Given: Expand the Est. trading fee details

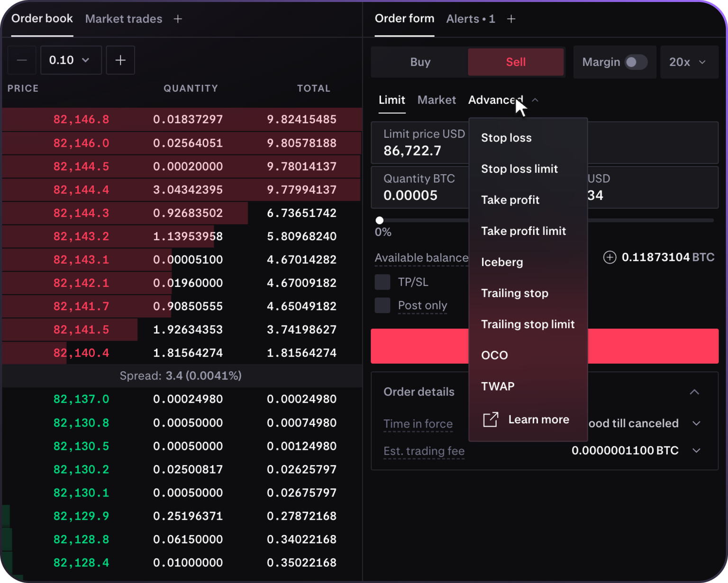Looking at the screenshot, I should (696, 450).
